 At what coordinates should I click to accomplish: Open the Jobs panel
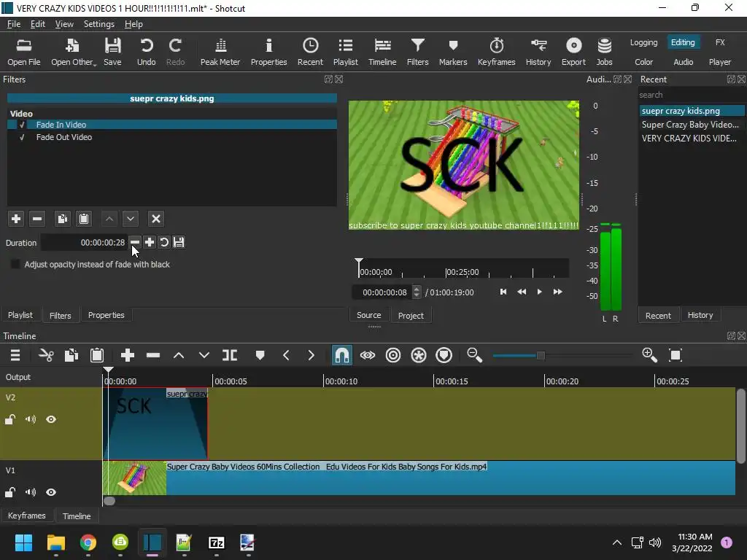(x=604, y=52)
